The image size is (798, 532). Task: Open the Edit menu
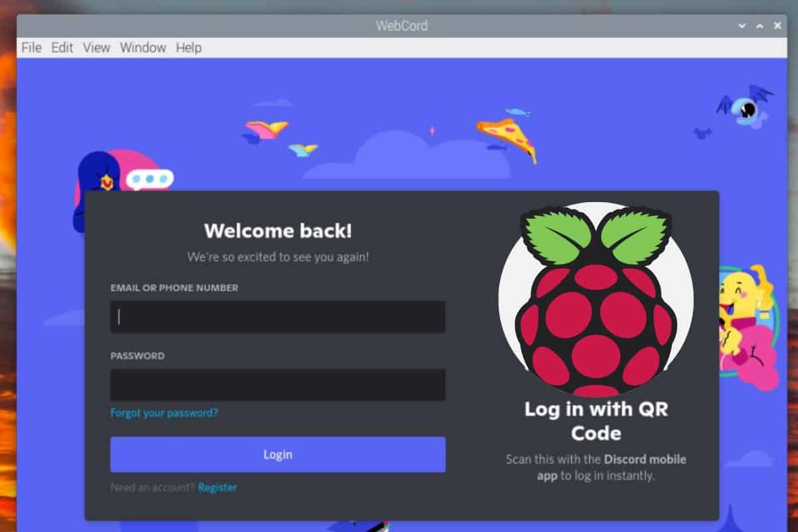(62, 47)
